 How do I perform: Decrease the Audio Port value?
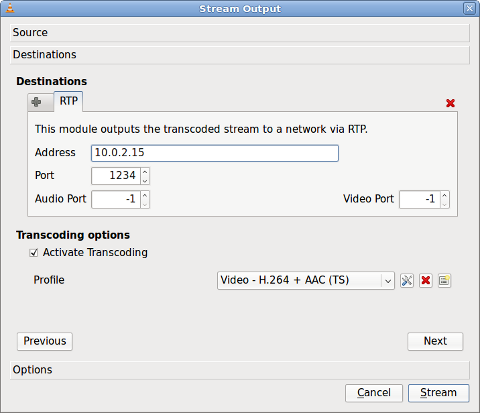tap(145, 204)
